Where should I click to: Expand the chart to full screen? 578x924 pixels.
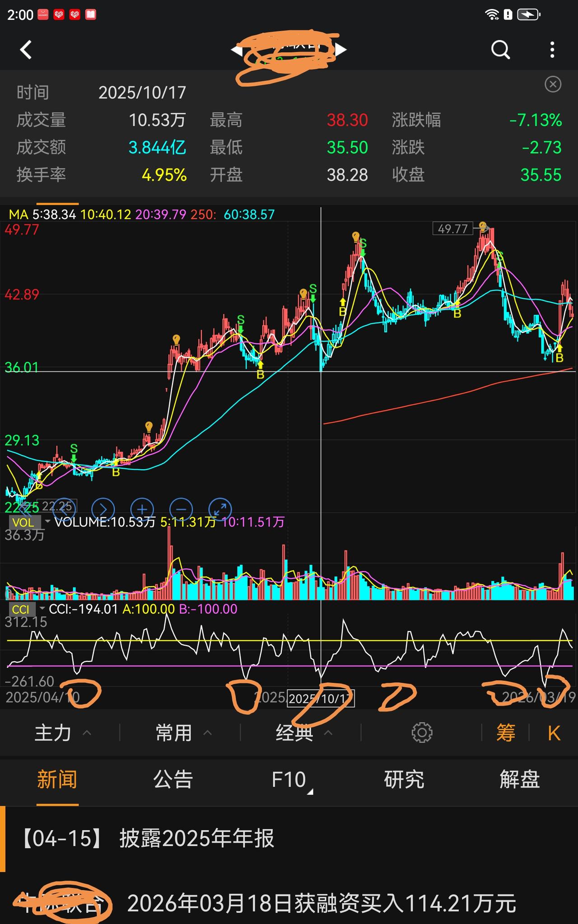(x=220, y=509)
